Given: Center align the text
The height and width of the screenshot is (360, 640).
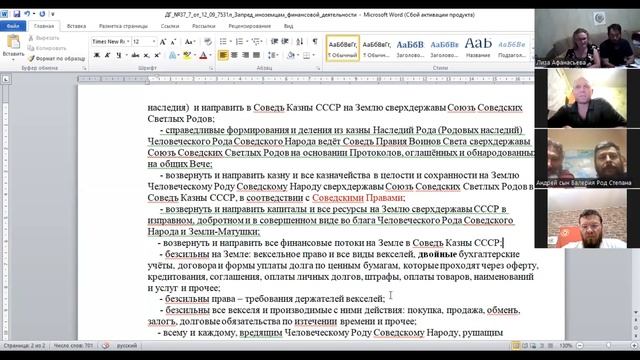Looking at the screenshot, I should [x=234, y=55].
